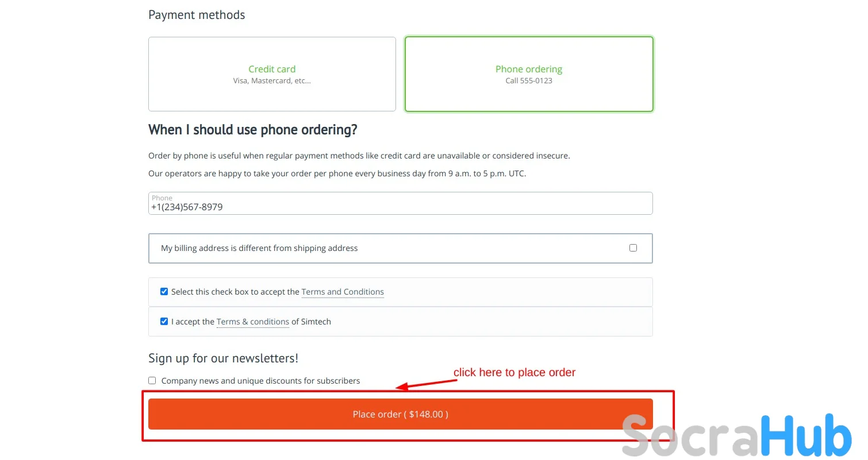
Task: Uncheck the Simtech terms acceptance checkbox
Action: click(164, 322)
